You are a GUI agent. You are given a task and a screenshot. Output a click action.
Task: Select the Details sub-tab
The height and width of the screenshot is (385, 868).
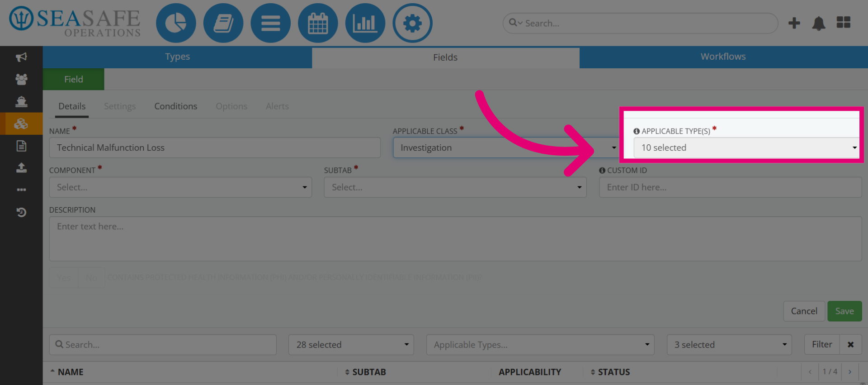point(72,106)
